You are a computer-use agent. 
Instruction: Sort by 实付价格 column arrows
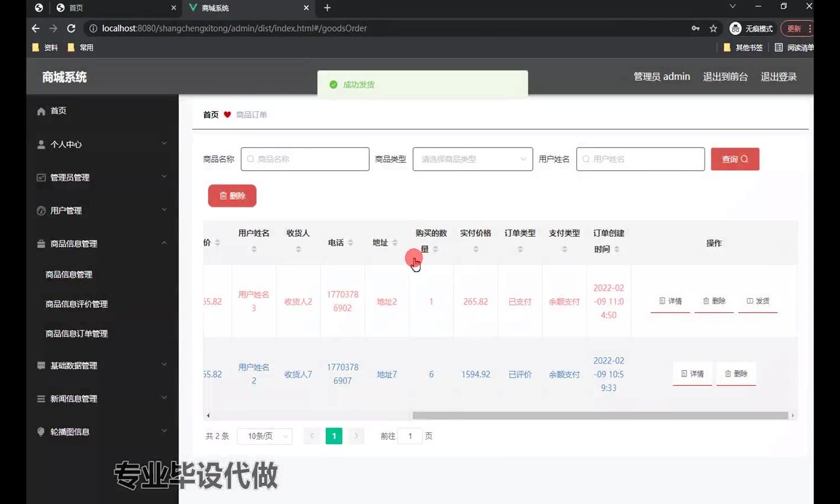[476, 249]
